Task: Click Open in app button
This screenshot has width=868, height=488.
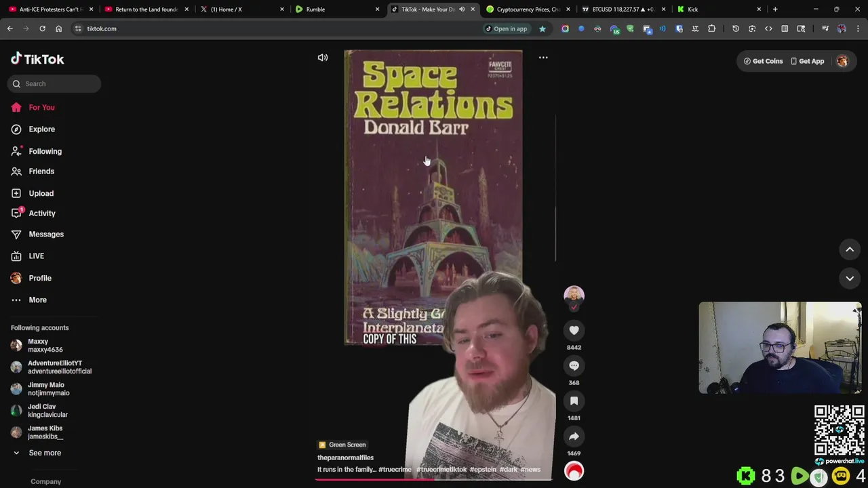Action: coord(506,28)
